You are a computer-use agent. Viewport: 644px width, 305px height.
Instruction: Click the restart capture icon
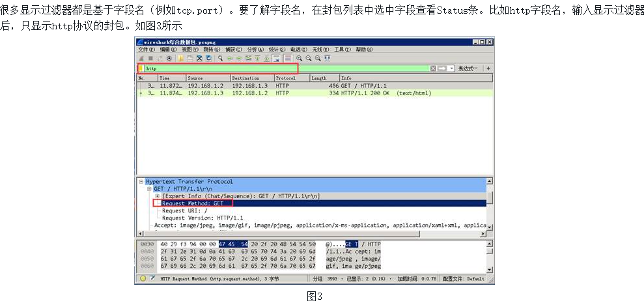(x=160, y=59)
